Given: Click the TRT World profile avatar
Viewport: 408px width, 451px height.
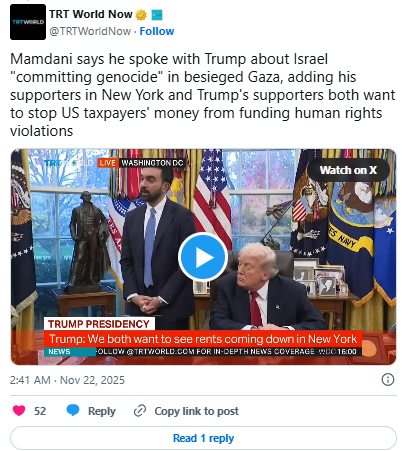Looking at the screenshot, I should (28, 22).
